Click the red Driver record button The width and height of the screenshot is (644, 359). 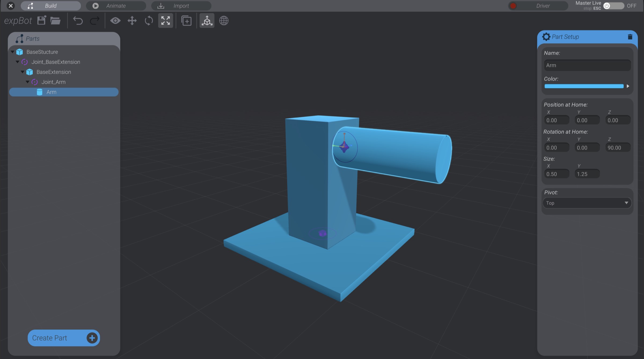513,6
